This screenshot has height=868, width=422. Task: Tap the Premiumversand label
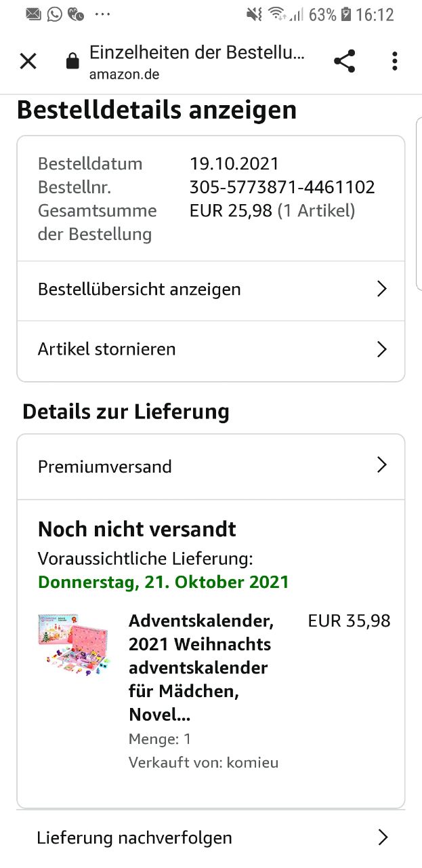[x=105, y=467]
